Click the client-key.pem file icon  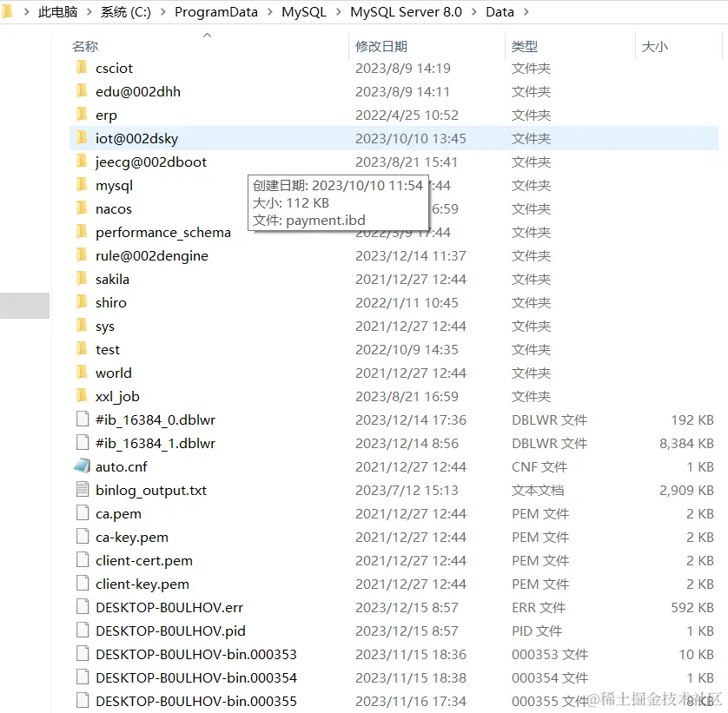[x=83, y=584]
